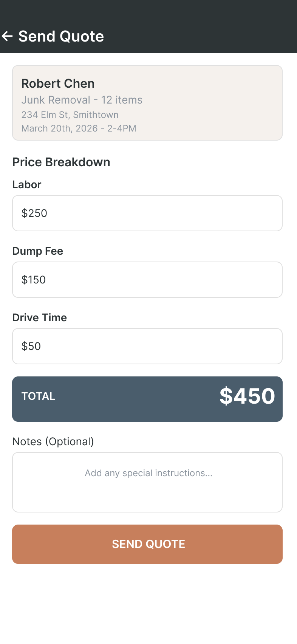Image resolution: width=297 pixels, height=644 pixels.
Task: Click the Labor field label
Action: (27, 184)
